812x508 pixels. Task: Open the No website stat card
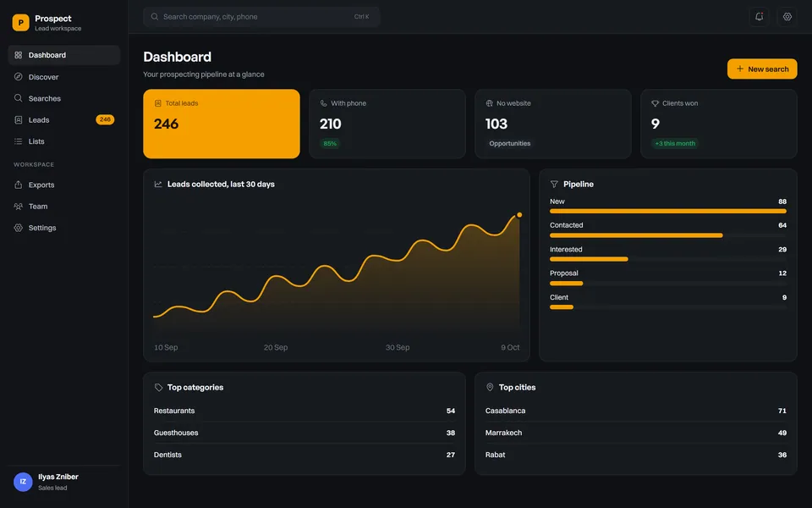[553, 124]
